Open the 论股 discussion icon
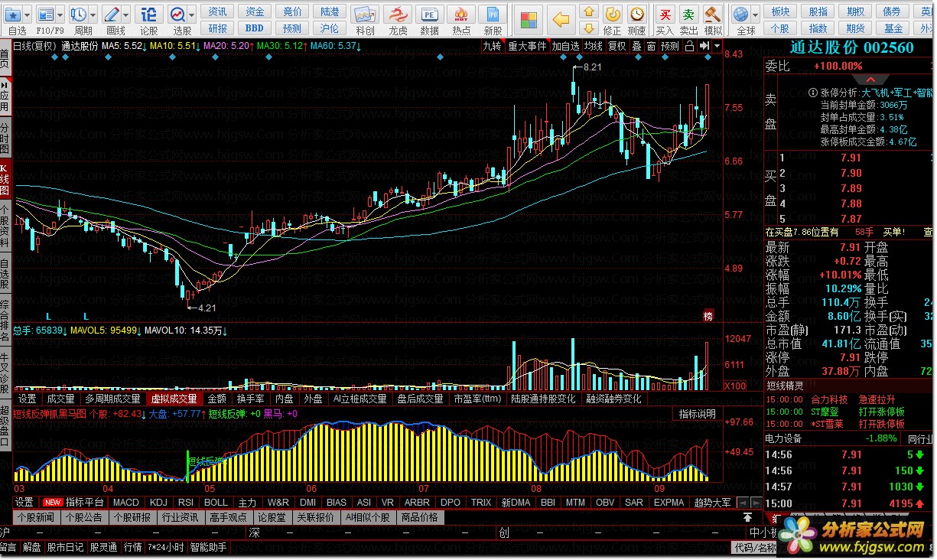This screenshot has width=937, height=560. coord(149,15)
